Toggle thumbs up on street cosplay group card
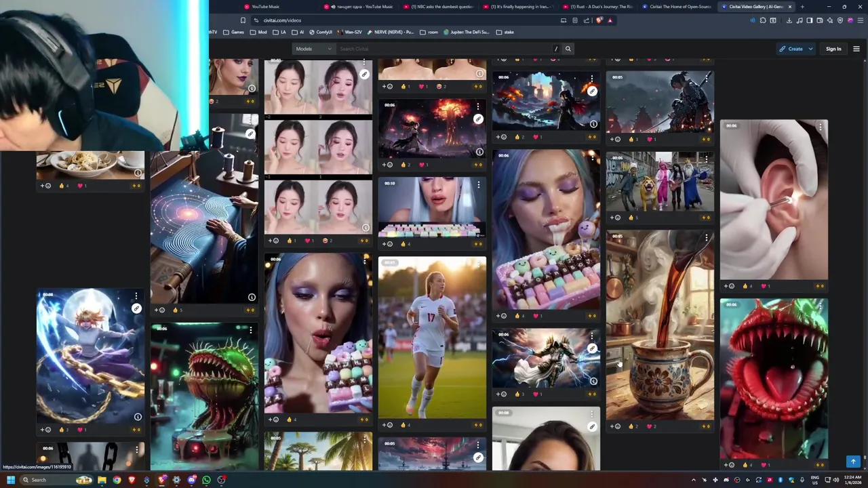Image resolution: width=868 pixels, height=488 pixels. pyautogui.click(x=634, y=218)
